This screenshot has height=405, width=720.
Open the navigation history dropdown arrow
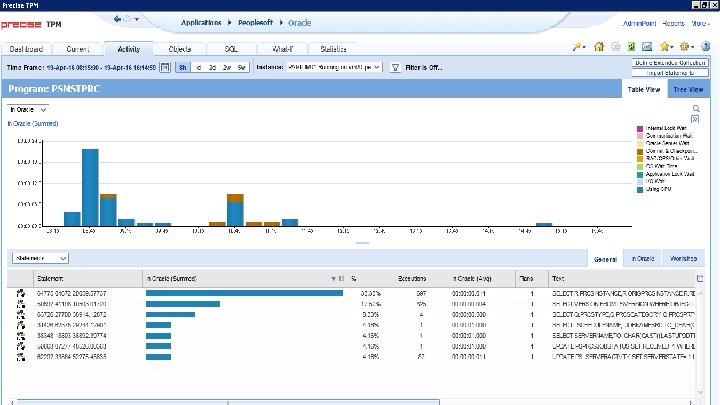(136, 19)
